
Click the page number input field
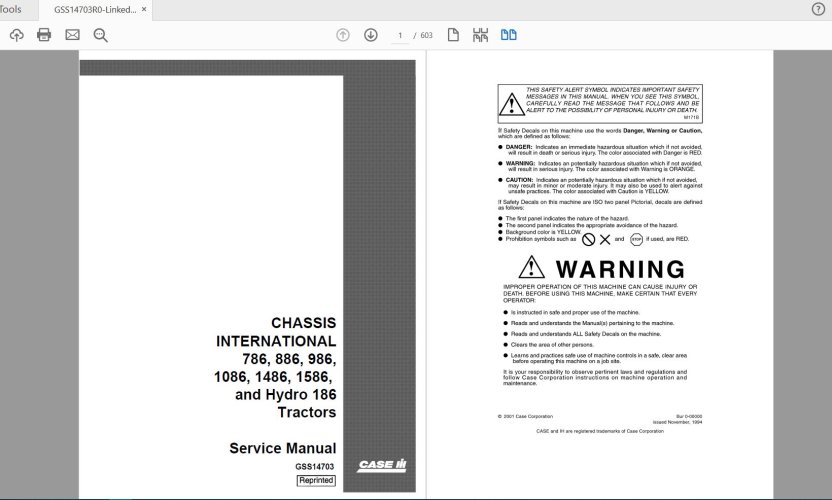pyautogui.click(x=400, y=36)
